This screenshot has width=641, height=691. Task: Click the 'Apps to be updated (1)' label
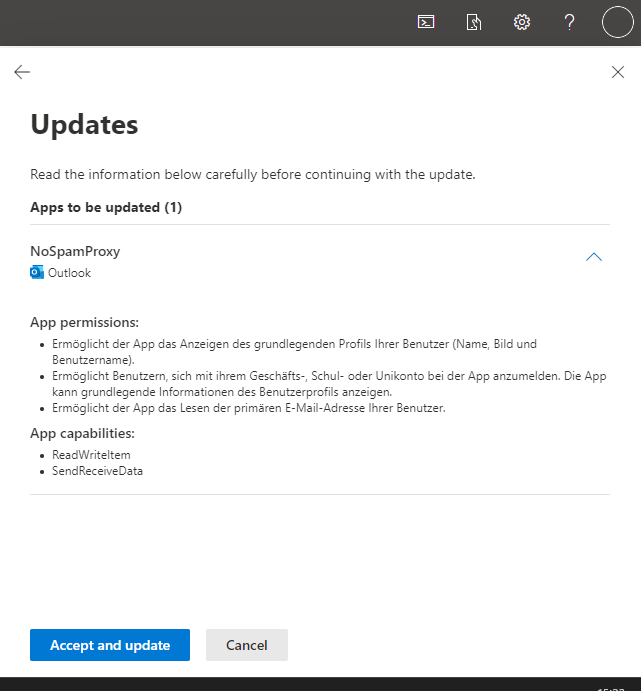coord(106,207)
